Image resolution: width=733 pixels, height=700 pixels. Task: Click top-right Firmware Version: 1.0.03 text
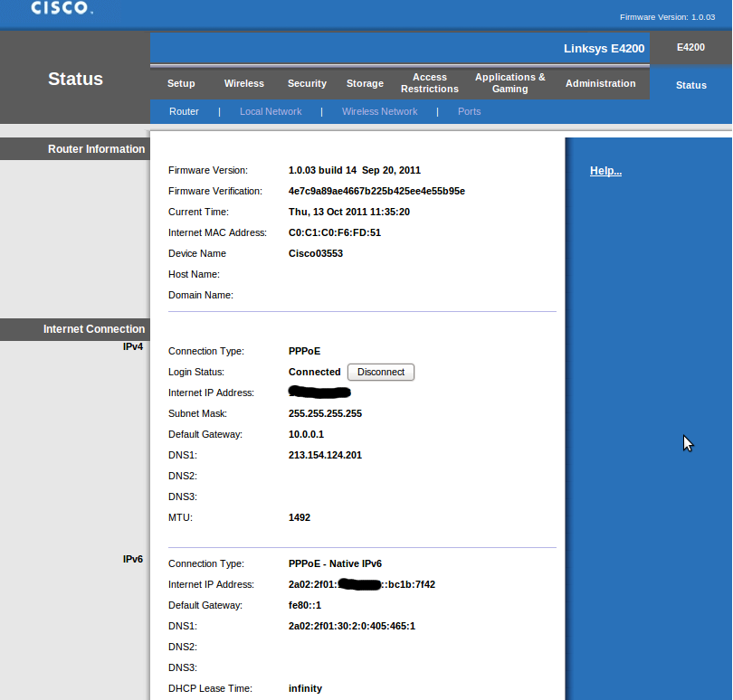(668, 17)
